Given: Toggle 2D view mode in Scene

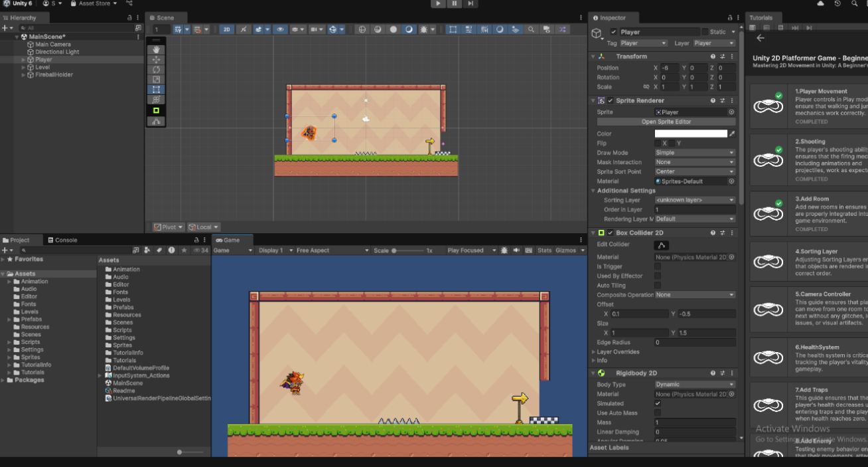Looking at the screenshot, I should pyautogui.click(x=227, y=29).
